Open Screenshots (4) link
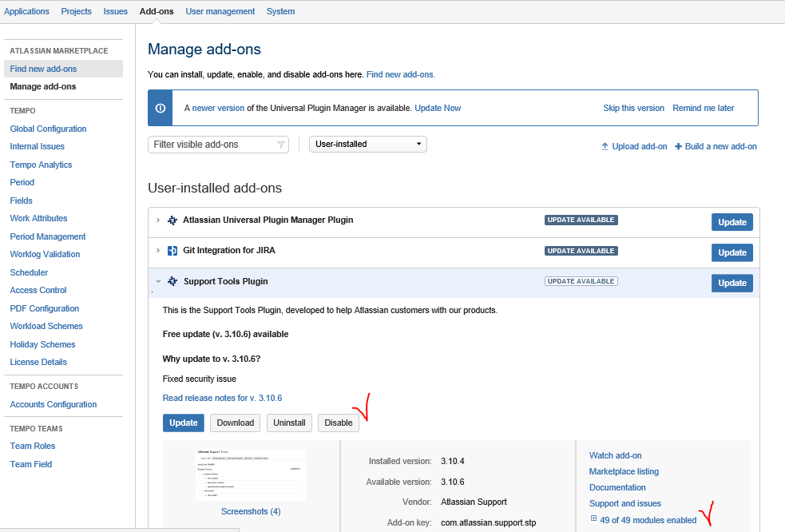Image resolution: width=785 pixels, height=532 pixels. pyautogui.click(x=251, y=511)
